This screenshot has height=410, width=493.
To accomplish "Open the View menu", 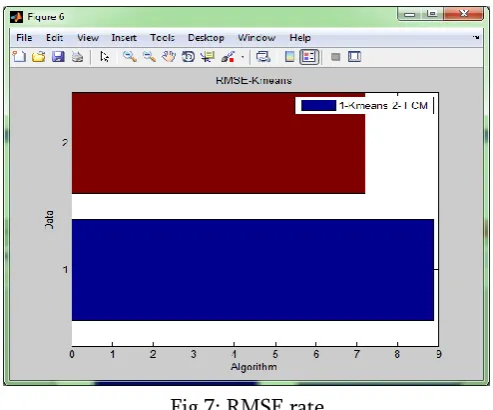I will tap(88, 38).
